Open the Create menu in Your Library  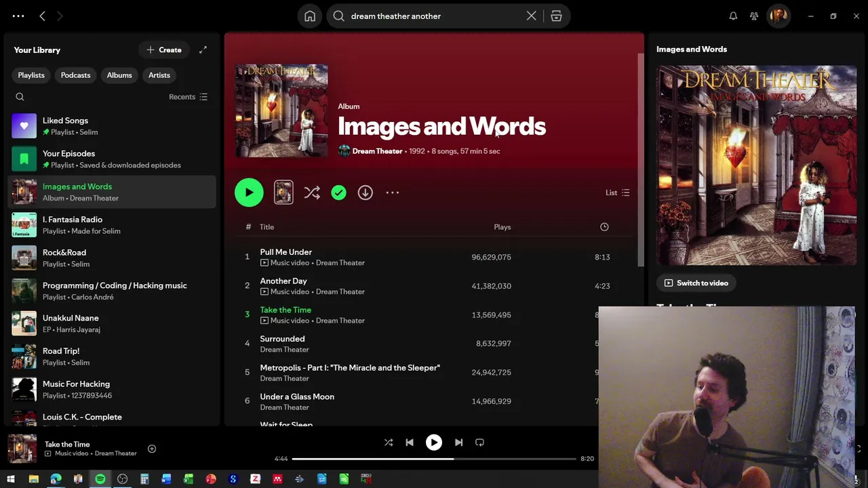tap(164, 50)
